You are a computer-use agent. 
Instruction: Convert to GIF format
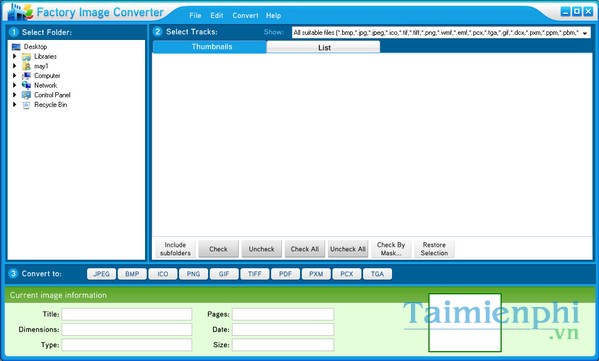(x=224, y=274)
